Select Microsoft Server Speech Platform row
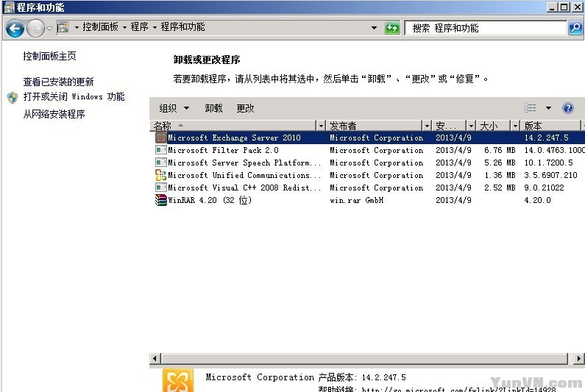The width and height of the screenshot is (585, 392). click(x=367, y=163)
